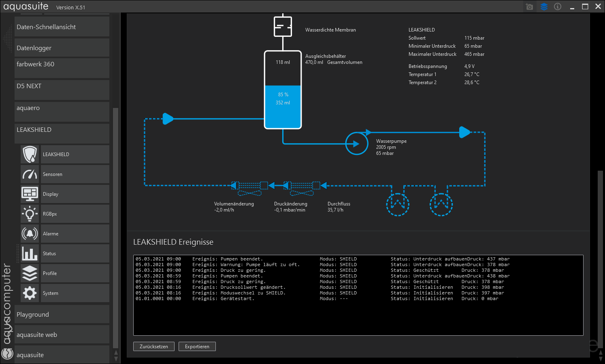Open the System gear icon
This screenshot has height=364, width=605.
pos(30,293)
